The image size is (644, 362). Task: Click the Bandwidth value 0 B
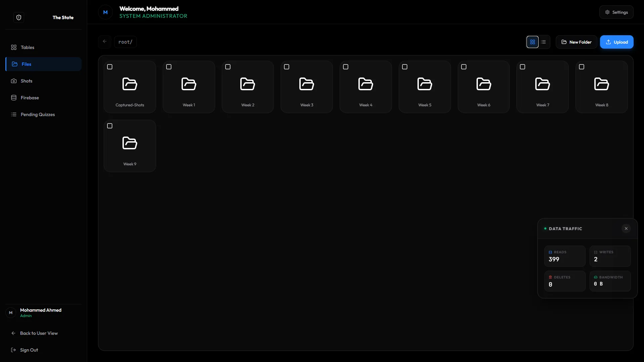pos(598,284)
